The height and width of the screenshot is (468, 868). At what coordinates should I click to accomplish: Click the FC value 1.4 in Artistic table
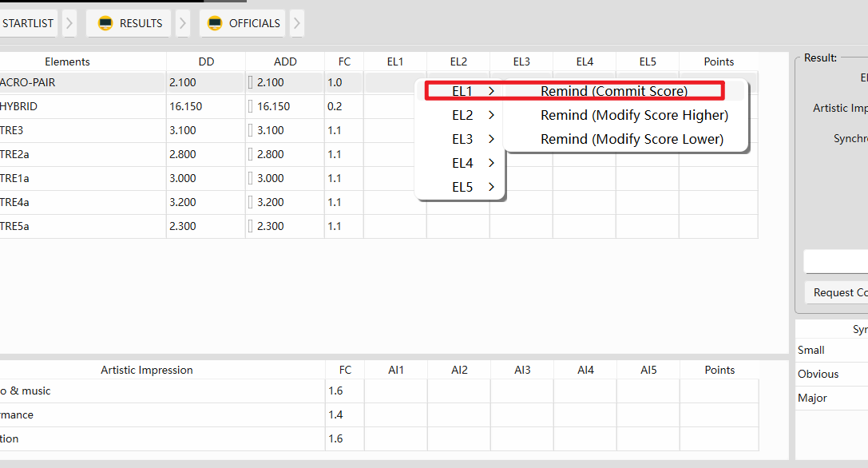(335, 414)
